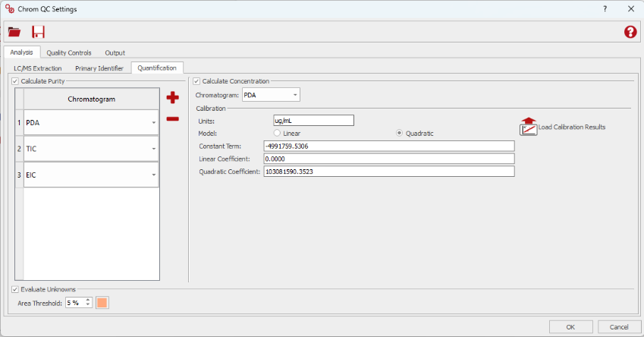Click the red save disk icon
This screenshot has width=644, height=337.
38,32
